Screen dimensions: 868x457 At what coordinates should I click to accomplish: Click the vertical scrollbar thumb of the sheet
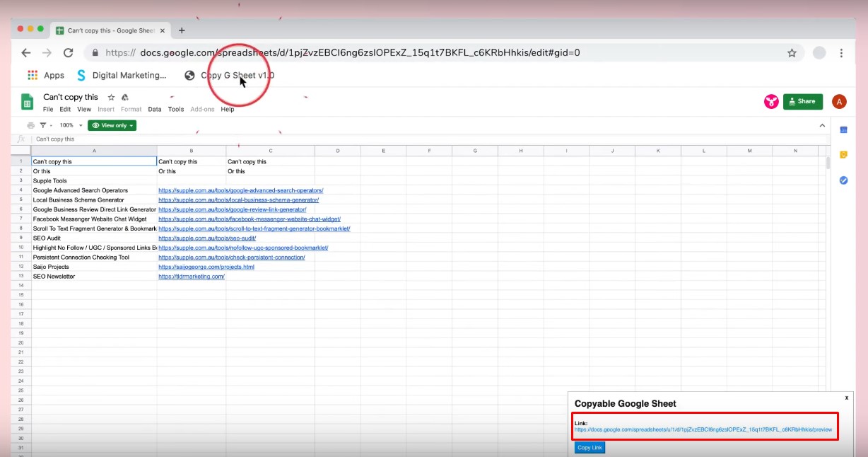(828, 163)
